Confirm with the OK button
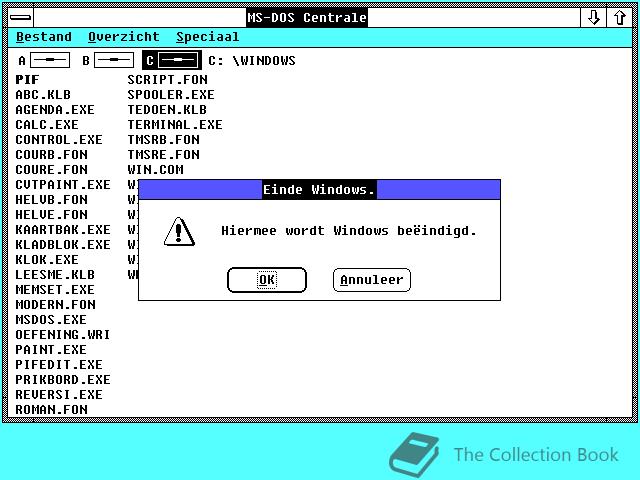 point(267,280)
